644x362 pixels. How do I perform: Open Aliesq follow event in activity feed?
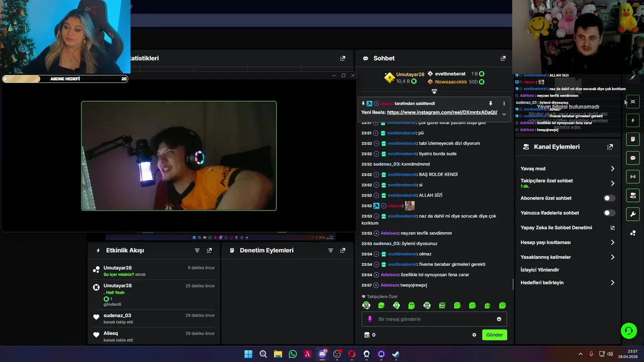pos(153,336)
